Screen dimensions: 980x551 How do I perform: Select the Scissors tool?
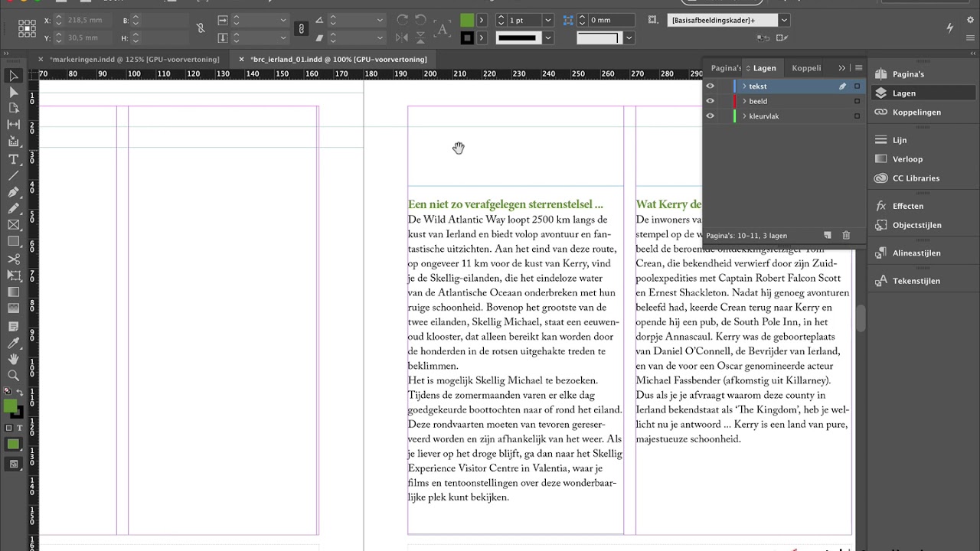pyautogui.click(x=13, y=259)
